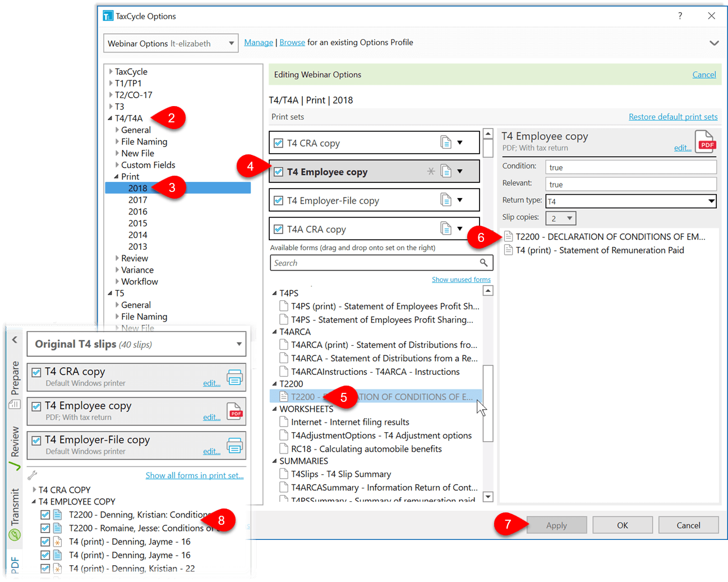
Task: Click the forms Search field
Action: coord(381,263)
